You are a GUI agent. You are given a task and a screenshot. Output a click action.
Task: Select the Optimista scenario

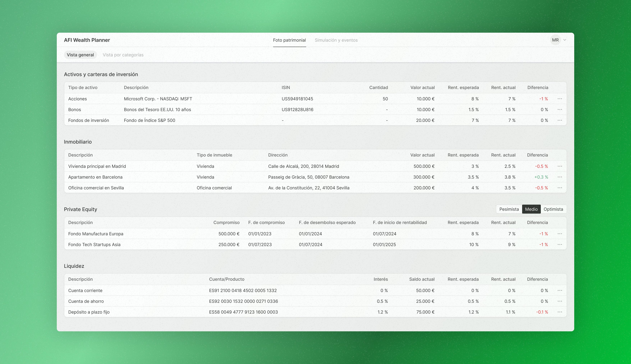[553, 209]
